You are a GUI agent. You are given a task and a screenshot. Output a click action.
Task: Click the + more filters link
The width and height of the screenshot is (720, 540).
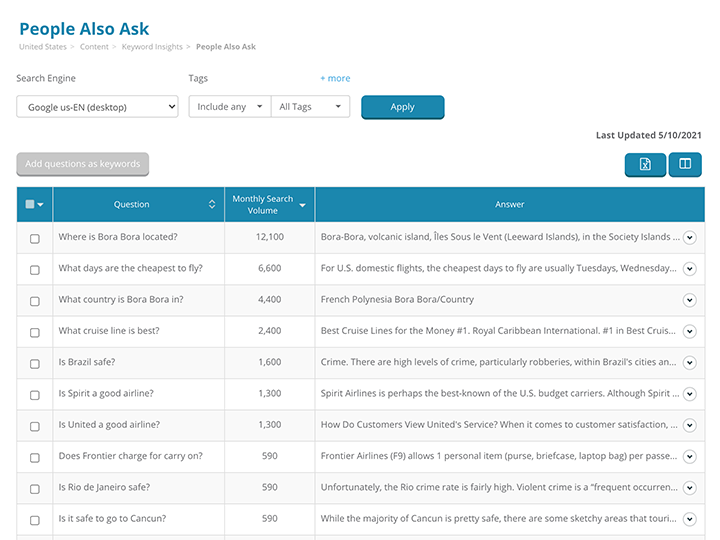pos(335,79)
